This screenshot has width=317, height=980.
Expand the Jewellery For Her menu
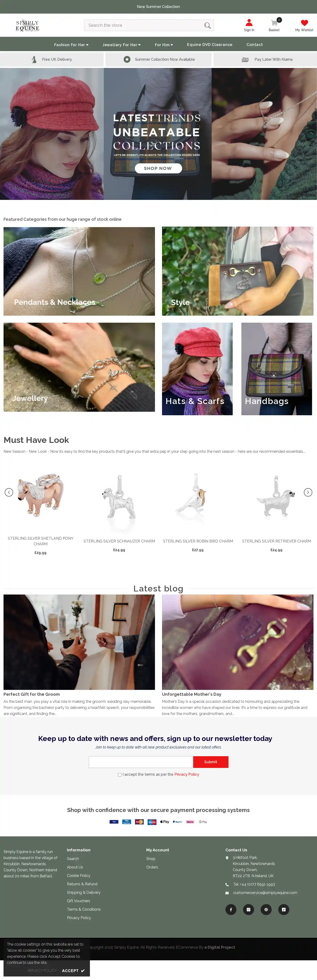[122, 45]
